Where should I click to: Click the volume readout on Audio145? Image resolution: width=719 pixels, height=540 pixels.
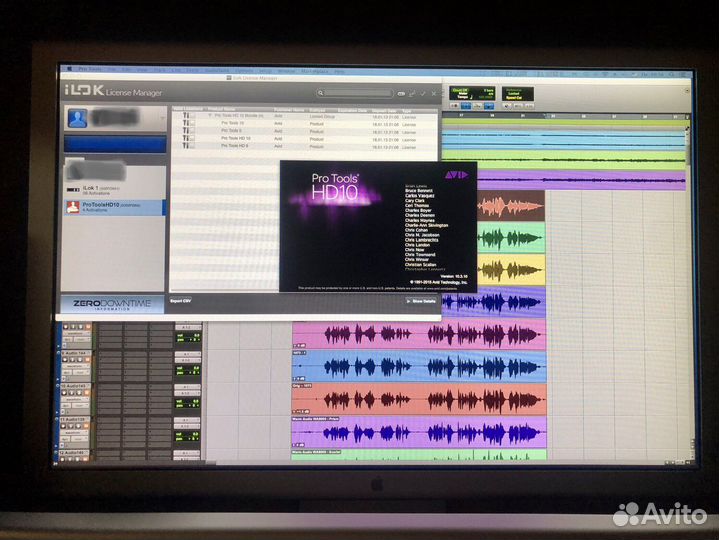click(x=187, y=401)
